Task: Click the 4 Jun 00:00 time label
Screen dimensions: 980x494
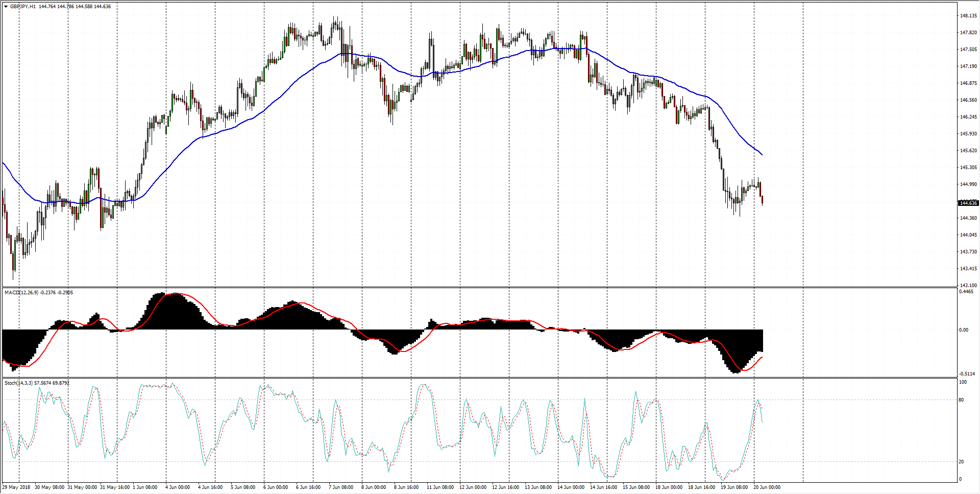Action: (x=178, y=487)
